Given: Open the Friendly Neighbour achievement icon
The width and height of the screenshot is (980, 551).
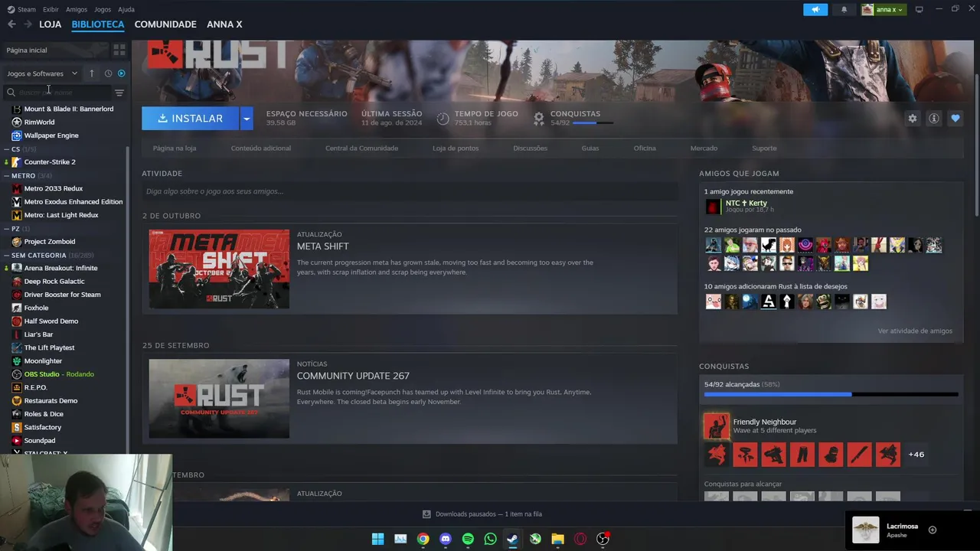Looking at the screenshot, I should tap(717, 426).
